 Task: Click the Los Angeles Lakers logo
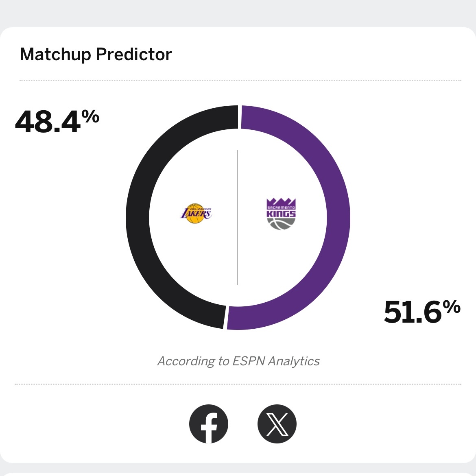click(x=196, y=214)
